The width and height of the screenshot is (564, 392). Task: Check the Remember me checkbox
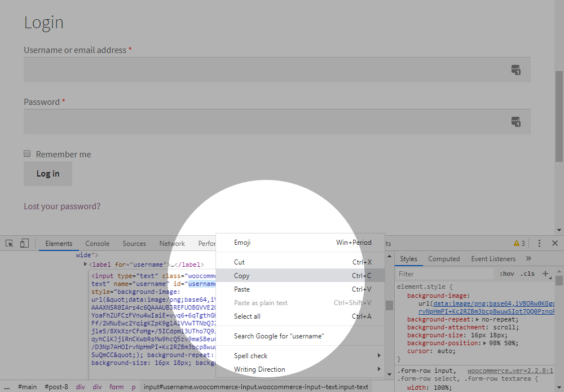pyautogui.click(x=27, y=153)
